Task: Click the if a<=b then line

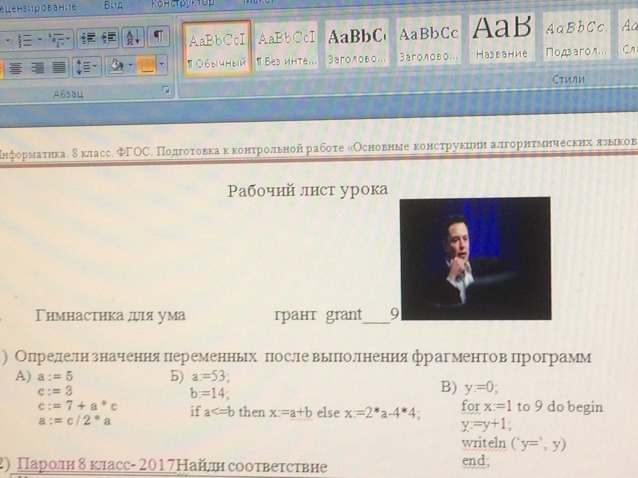Action: tap(305, 412)
